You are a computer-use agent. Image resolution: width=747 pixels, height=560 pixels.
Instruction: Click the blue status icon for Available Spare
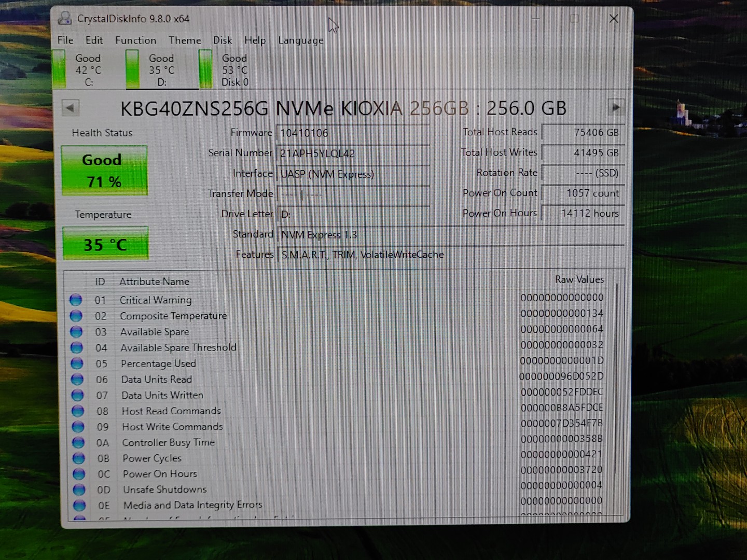(76, 332)
